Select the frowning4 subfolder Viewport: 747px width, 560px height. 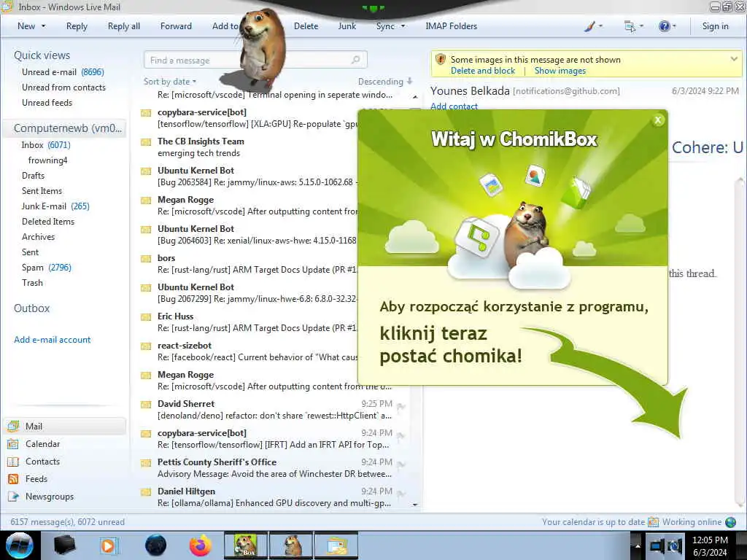[47, 160]
